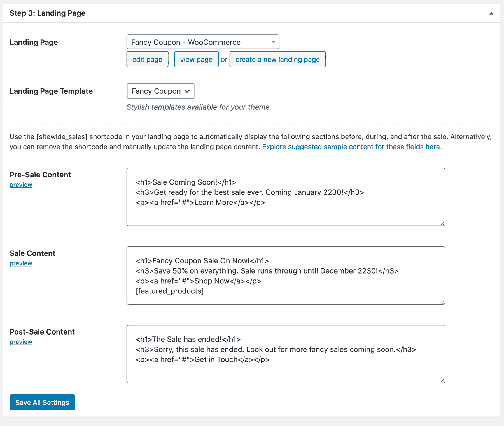This screenshot has width=504, height=426.
Task: Click the 'Stylish templates available for your theme.' text
Action: click(199, 107)
